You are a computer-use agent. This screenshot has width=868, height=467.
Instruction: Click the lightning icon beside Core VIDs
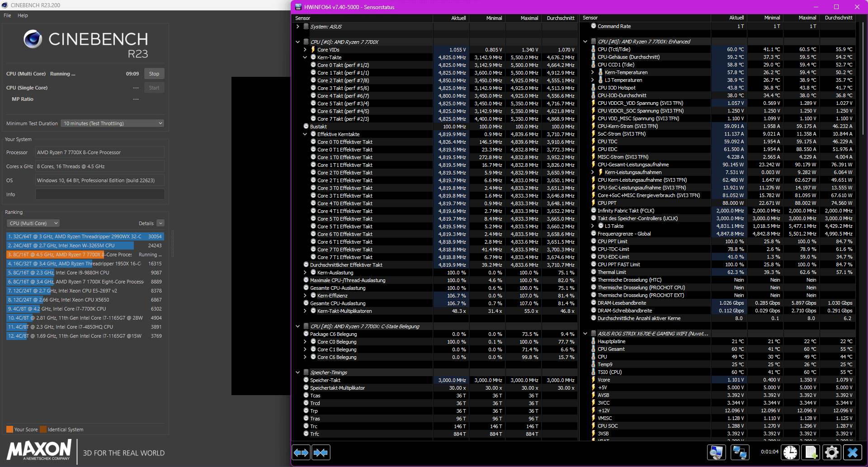point(313,50)
